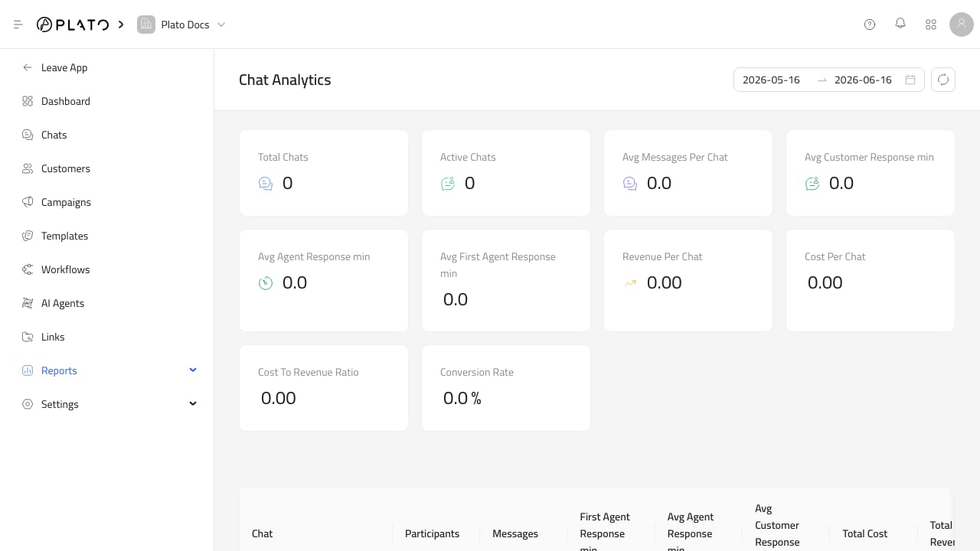Open the apps grid icon
This screenshot has height=551, width=980.
tap(931, 24)
